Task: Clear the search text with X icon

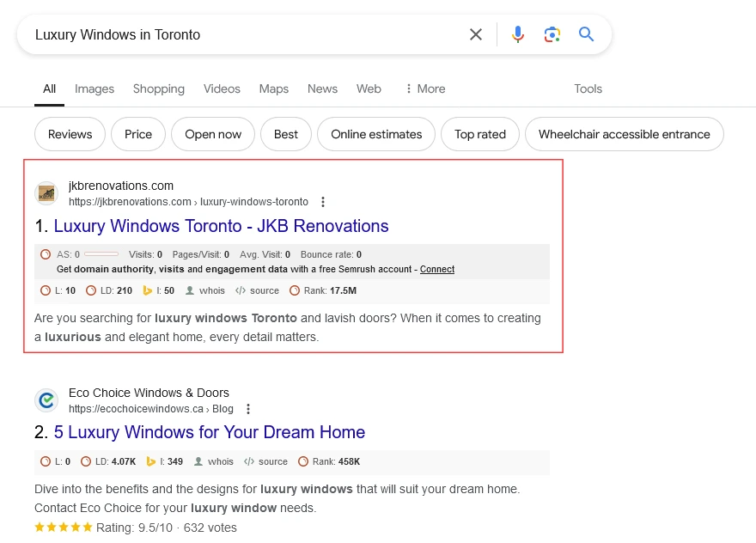Action: click(476, 34)
